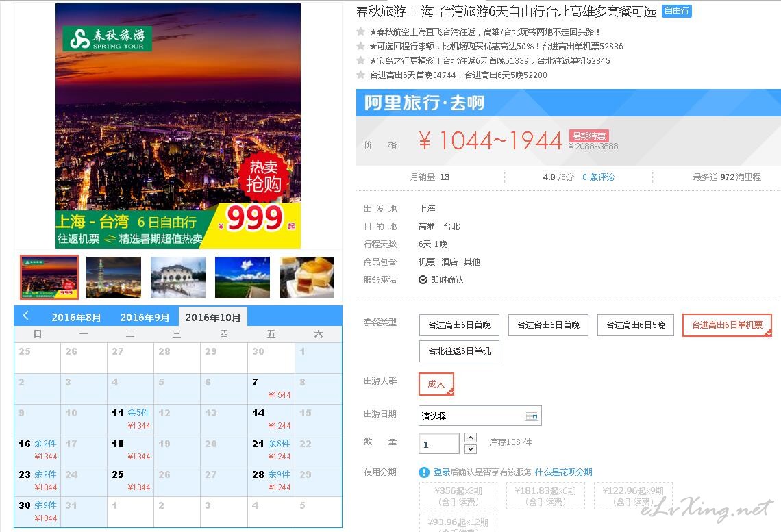This screenshot has height=532, width=781.
Task: Pick October 11 with 余5件
Action: (130, 420)
